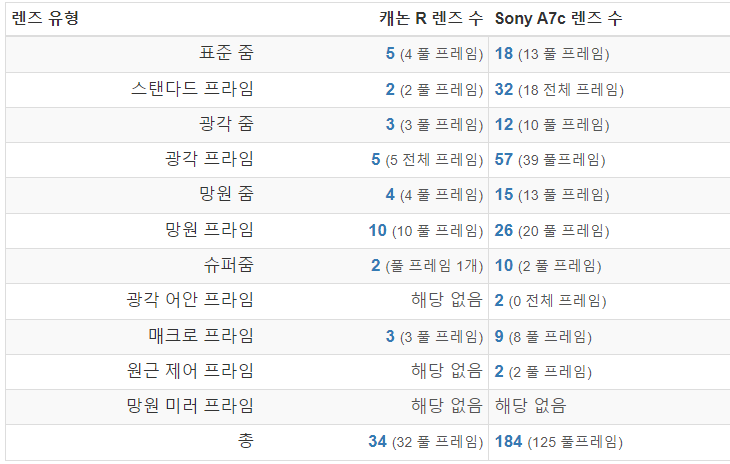The width and height of the screenshot is (730, 464).
Task: Open Sony 망원 프라임 count link '26'
Action: click(x=504, y=230)
